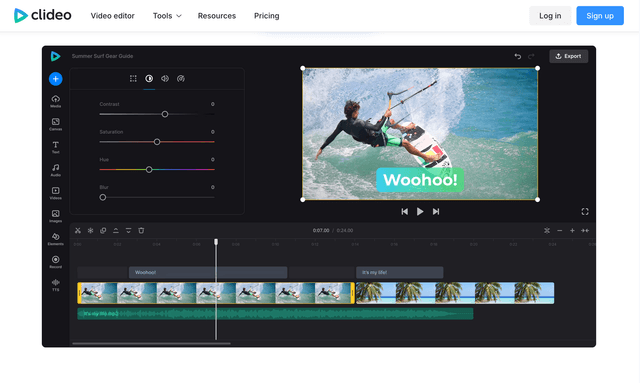Click the Record sidebar icon
Viewport: 640px width, 383px height.
coord(56,262)
